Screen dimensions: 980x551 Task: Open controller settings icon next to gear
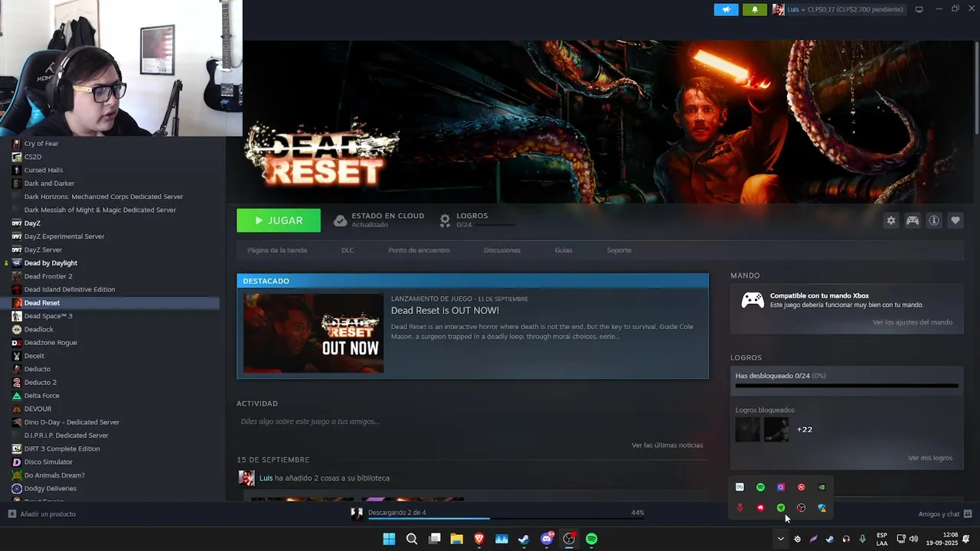click(x=913, y=220)
